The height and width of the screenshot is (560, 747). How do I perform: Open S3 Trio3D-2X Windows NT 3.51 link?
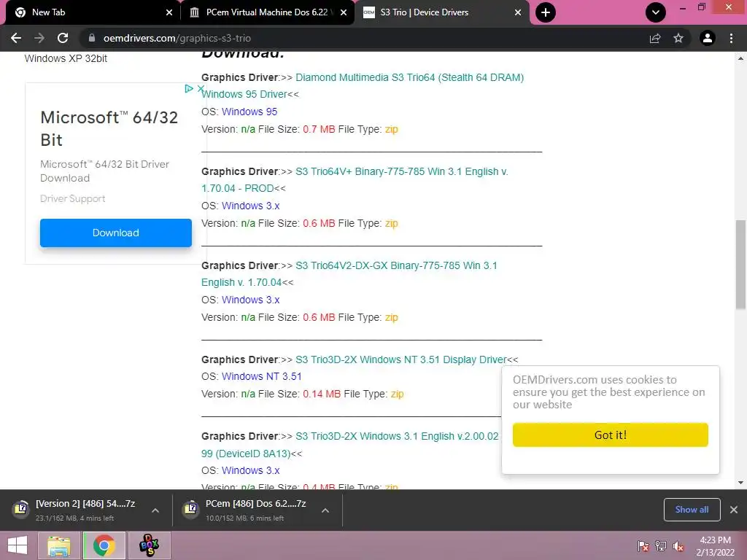point(400,359)
